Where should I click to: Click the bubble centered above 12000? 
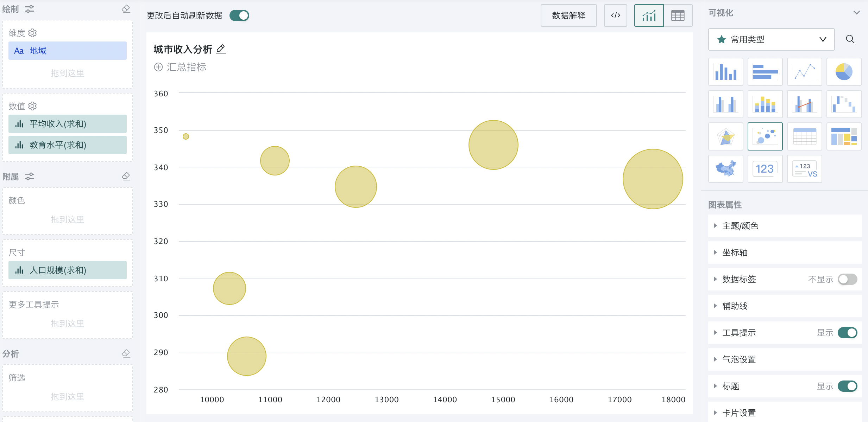[x=356, y=187]
